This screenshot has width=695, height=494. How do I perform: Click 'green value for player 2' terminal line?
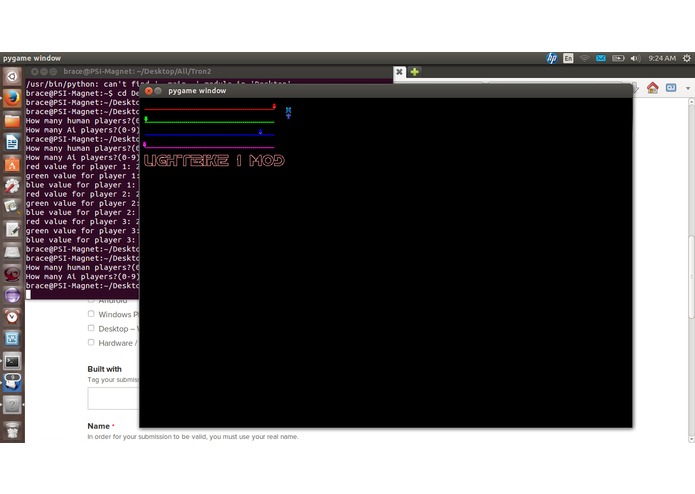[82, 203]
